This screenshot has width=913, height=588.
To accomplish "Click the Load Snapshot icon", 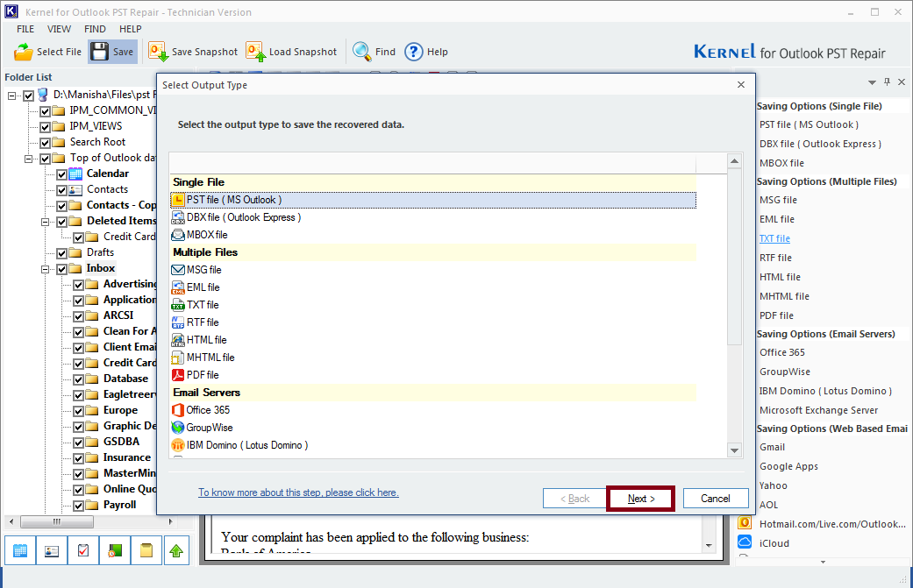I will (x=255, y=52).
